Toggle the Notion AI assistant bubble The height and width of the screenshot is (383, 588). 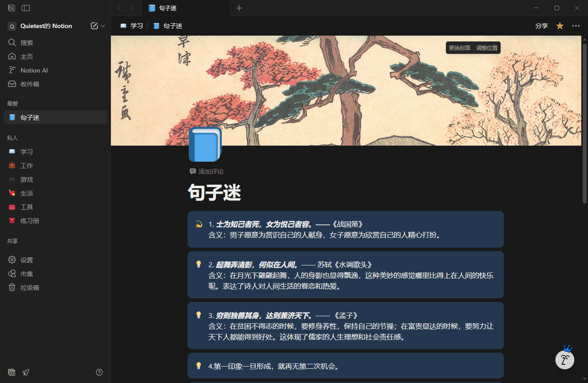[565, 359]
